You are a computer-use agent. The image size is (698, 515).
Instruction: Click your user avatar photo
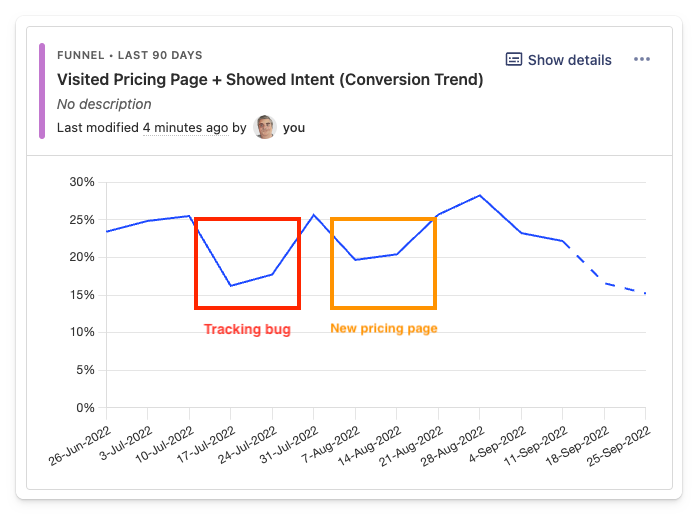[265, 127]
